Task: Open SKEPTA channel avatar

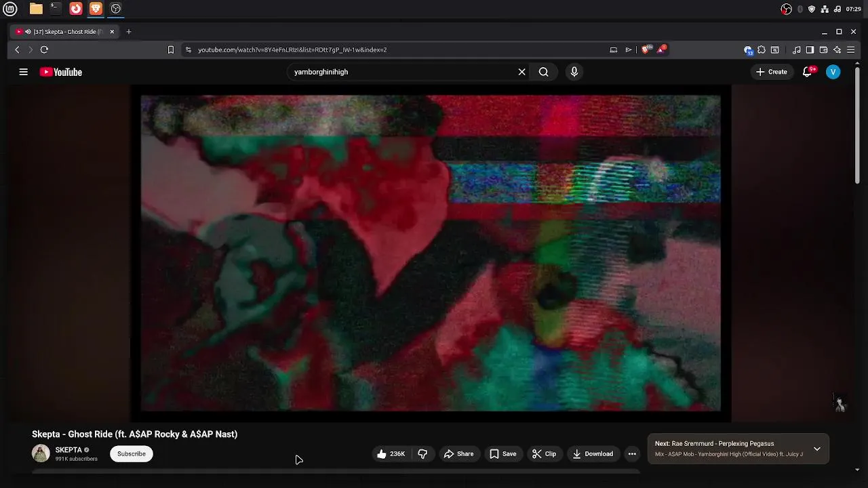Action: (41, 453)
